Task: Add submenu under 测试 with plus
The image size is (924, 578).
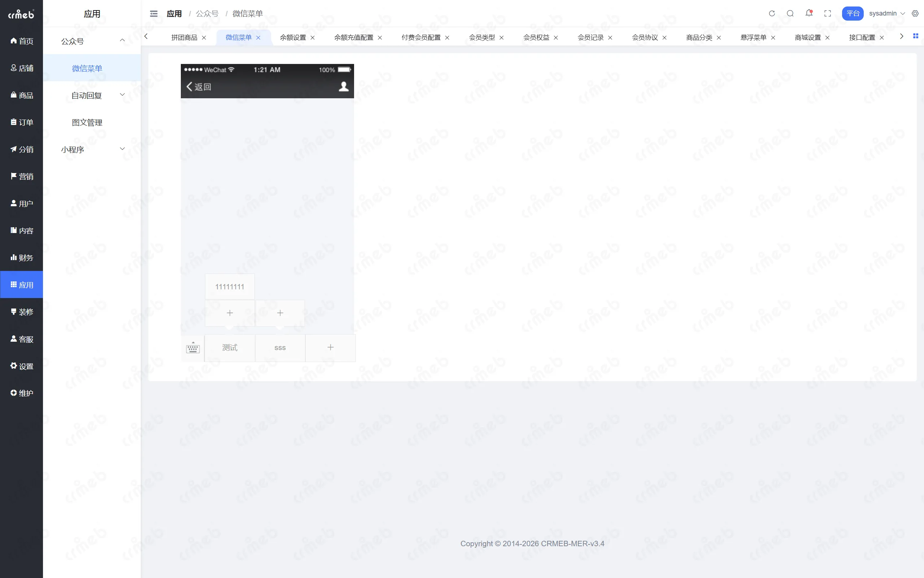Action: pos(230,313)
